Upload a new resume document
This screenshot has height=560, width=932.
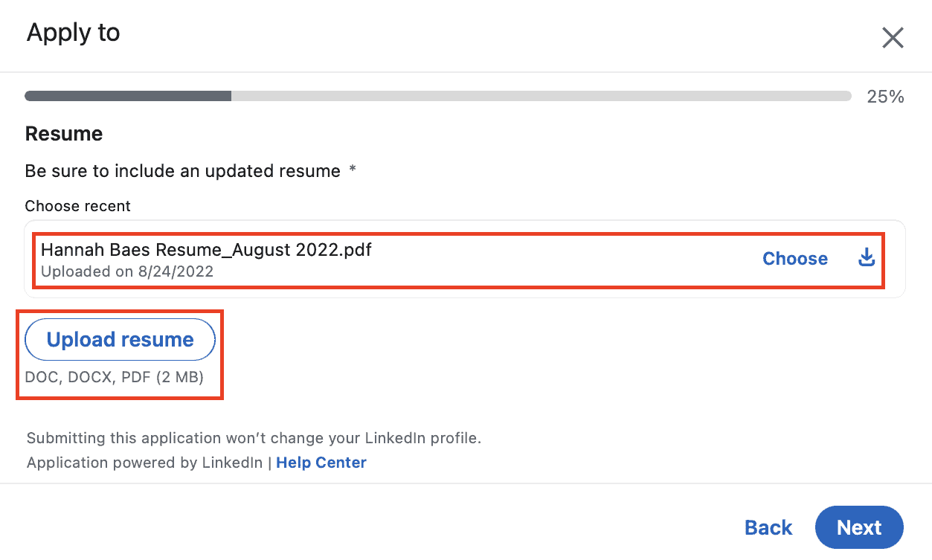(119, 339)
